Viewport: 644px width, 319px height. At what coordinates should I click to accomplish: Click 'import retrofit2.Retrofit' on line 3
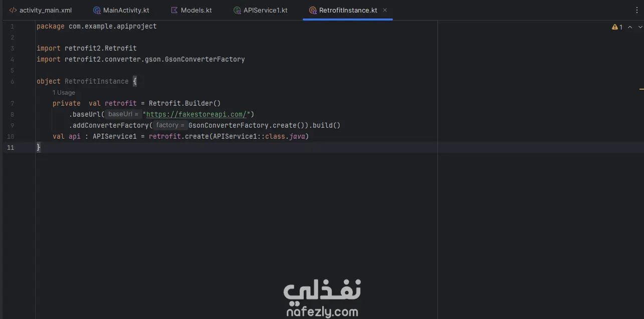[x=87, y=48]
